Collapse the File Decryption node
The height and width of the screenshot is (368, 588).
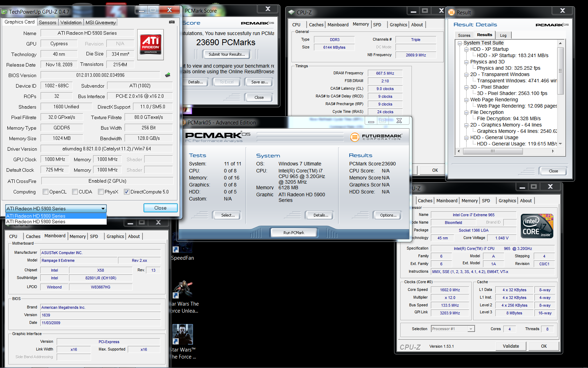(467, 113)
